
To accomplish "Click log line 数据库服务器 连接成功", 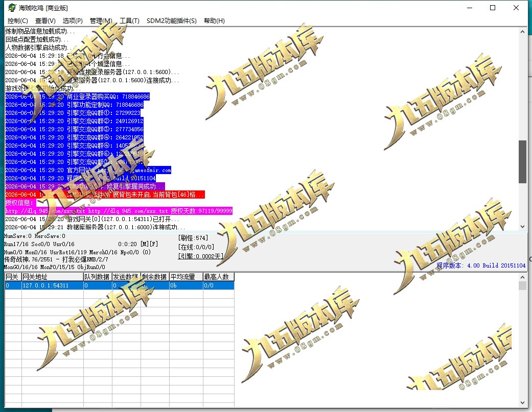I will tap(96, 227).
